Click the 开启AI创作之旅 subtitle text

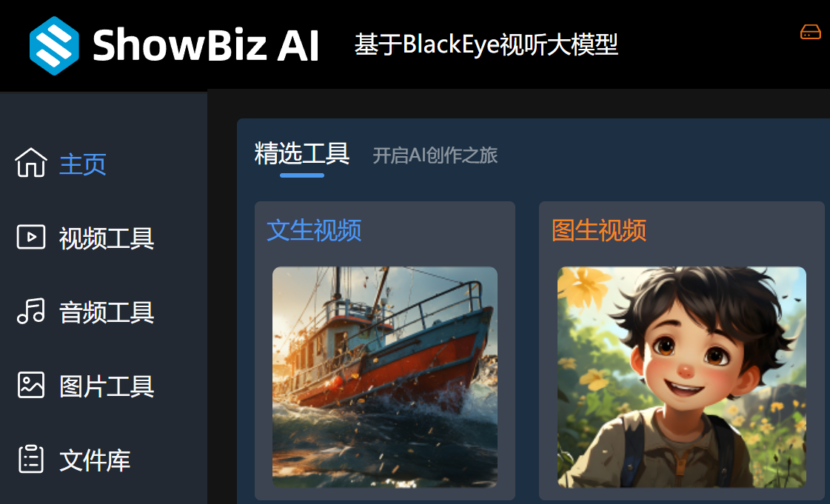pos(435,155)
